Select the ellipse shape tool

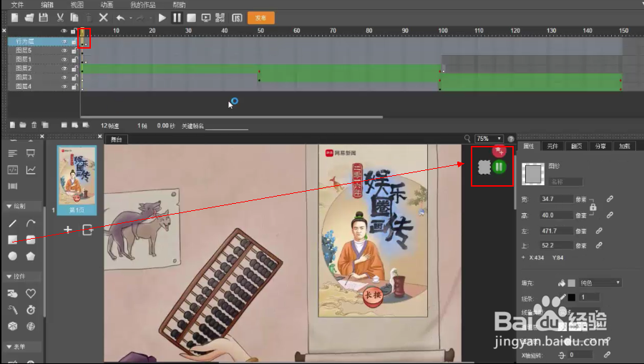point(13,256)
